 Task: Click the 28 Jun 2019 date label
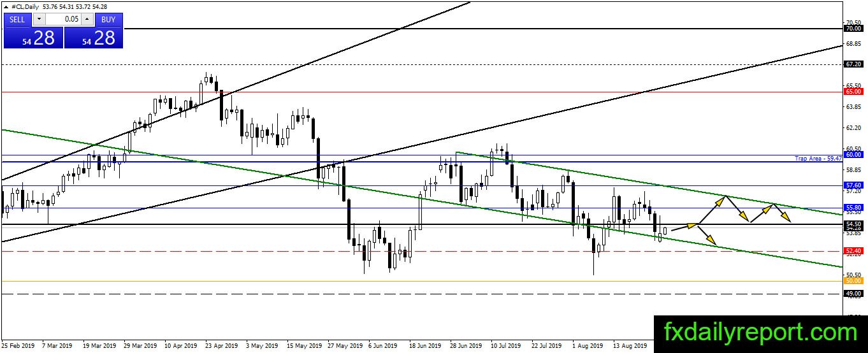click(x=465, y=346)
